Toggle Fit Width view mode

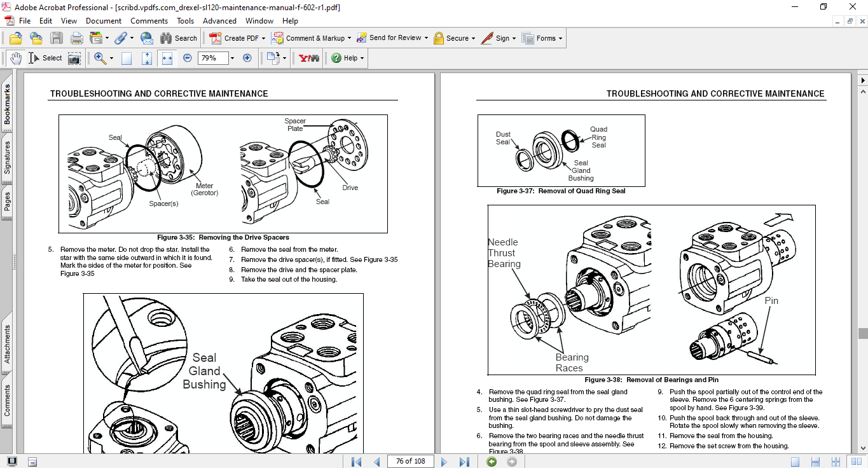point(167,58)
